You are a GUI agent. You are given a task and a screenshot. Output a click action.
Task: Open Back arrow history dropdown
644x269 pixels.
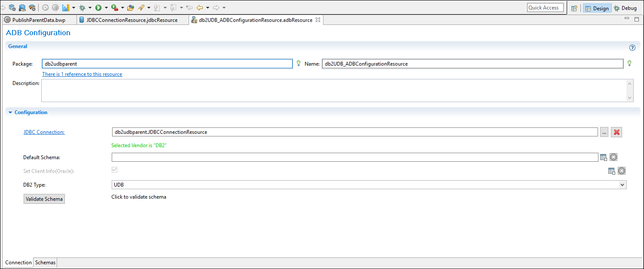point(208,8)
